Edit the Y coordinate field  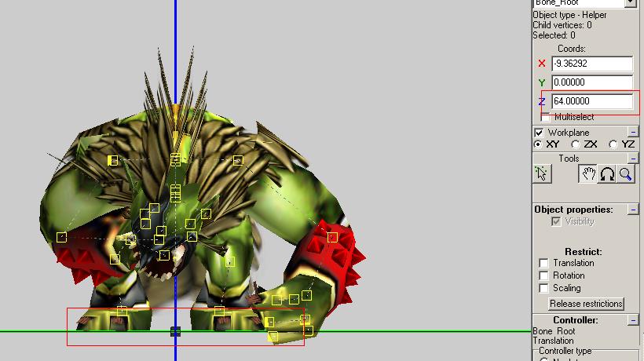coord(592,82)
